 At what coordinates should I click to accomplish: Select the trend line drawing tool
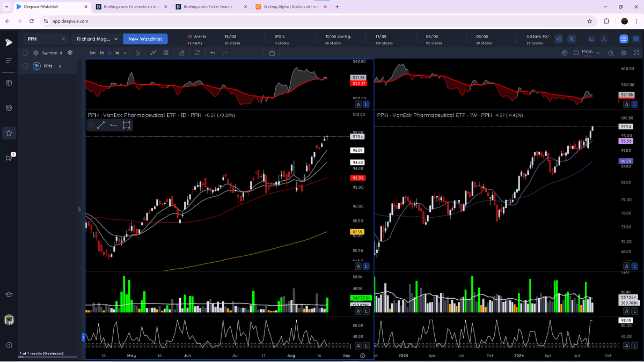tap(101, 125)
